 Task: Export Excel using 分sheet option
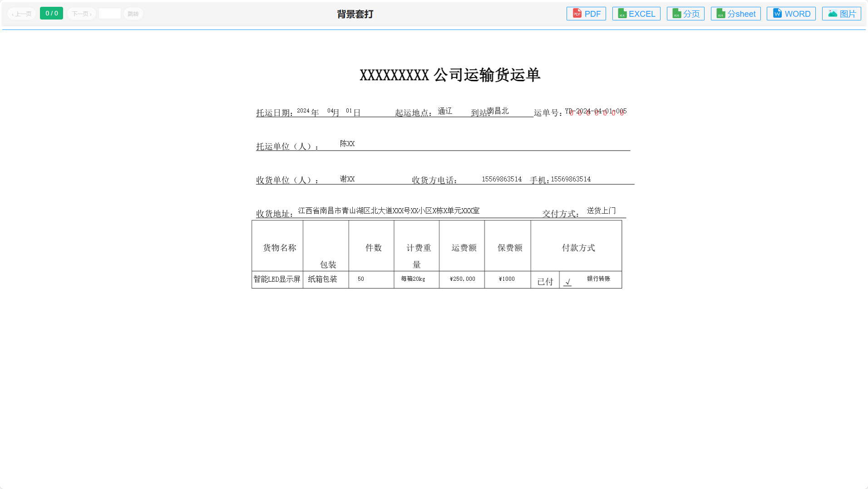click(x=735, y=14)
